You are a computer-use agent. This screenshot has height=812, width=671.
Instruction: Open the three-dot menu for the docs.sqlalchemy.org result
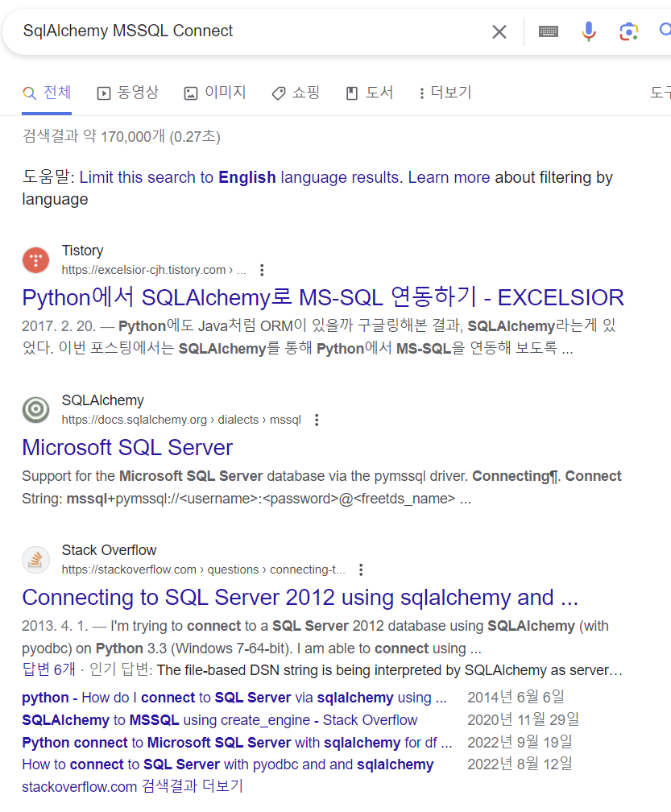pos(317,420)
